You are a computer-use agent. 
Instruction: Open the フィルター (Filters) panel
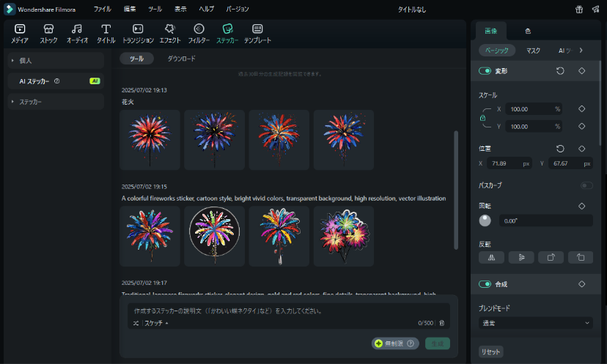[199, 33]
